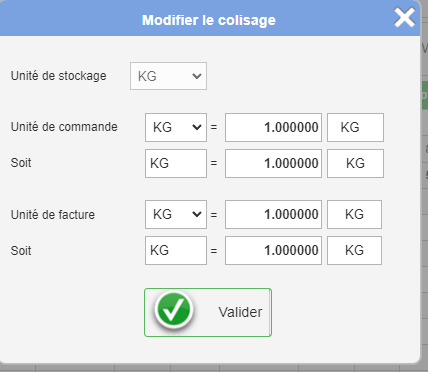Click the KG field right of Unité de facture quantity
Screen dimensions: 428x372
[x=354, y=214]
